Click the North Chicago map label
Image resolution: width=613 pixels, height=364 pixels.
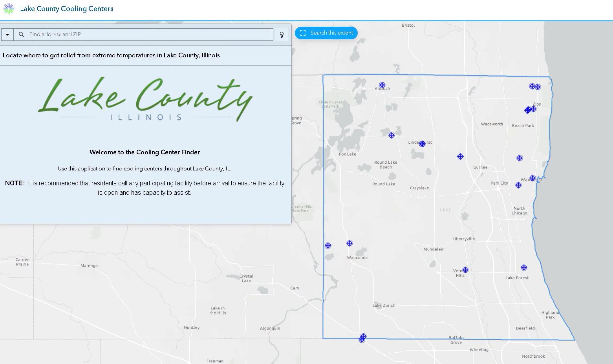[519, 211]
